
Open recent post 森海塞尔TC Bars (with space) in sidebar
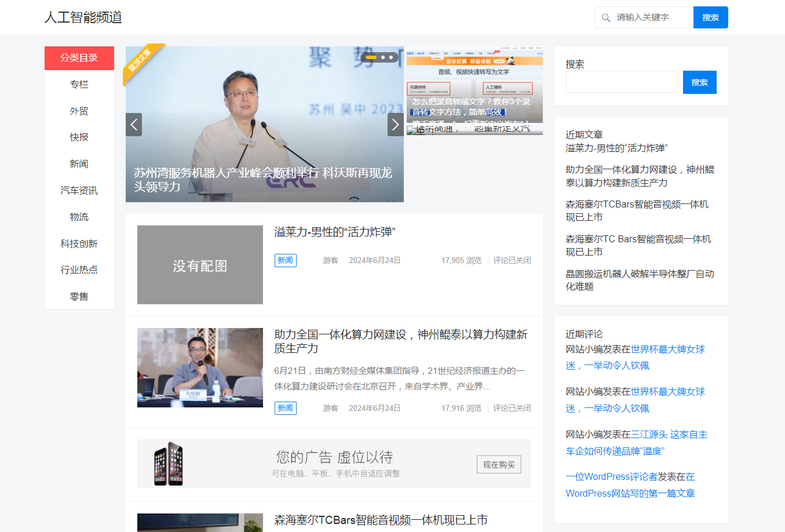(638, 246)
